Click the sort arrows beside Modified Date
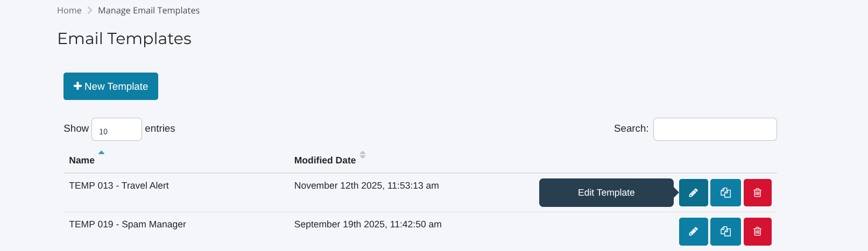Screen dimensions: 868x251 363,155
